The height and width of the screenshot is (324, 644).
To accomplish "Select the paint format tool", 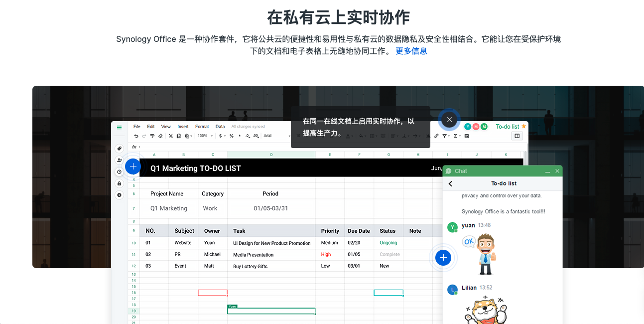I will tap(152, 136).
